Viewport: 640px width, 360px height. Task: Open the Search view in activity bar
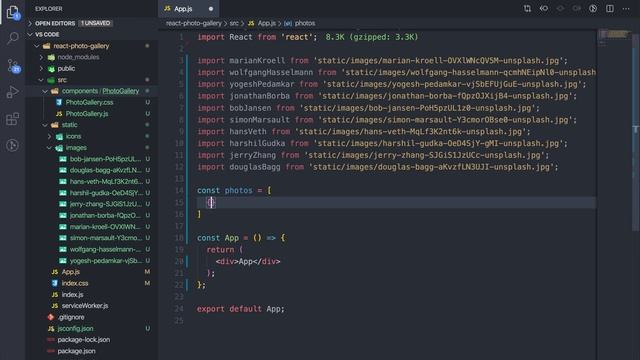[x=13, y=38]
